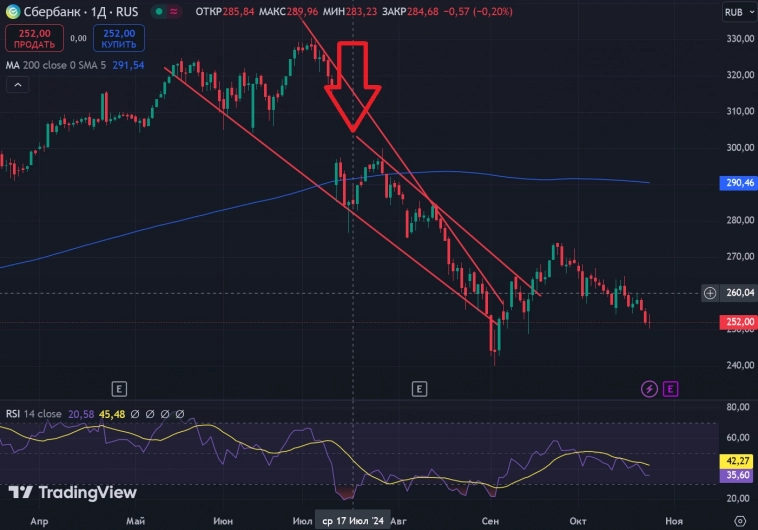Click the red Sell (ПРОДАТЬ) 252,00 button

[34, 38]
